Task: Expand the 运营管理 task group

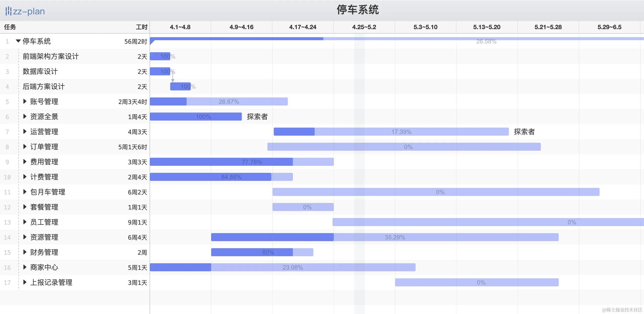Action: [x=25, y=131]
